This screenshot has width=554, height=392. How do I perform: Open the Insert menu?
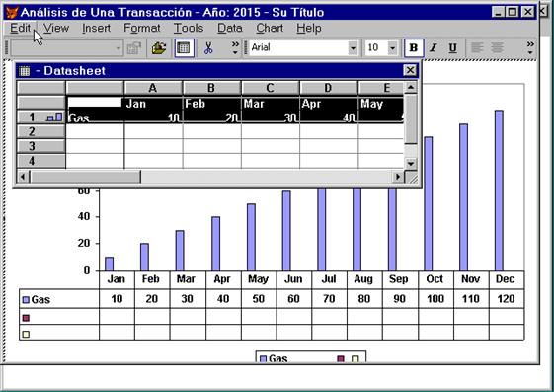tap(96, 28)
